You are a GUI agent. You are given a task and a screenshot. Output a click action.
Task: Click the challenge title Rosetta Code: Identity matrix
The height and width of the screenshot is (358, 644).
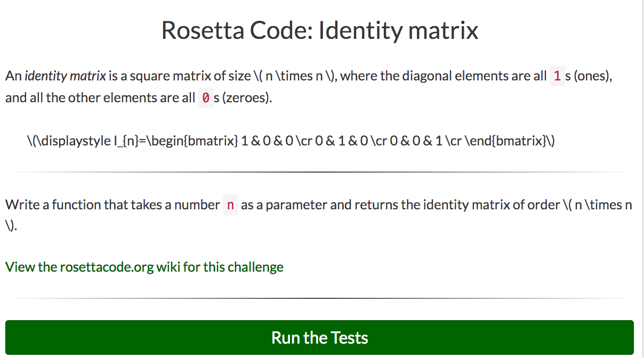pyautogui.click(x=320, y=30)
